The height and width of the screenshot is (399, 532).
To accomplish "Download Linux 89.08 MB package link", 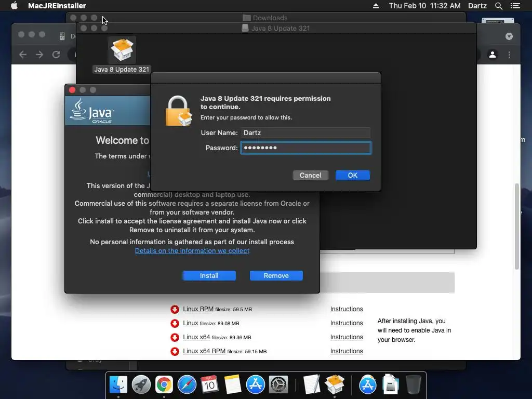I will (x=190, y=323).
